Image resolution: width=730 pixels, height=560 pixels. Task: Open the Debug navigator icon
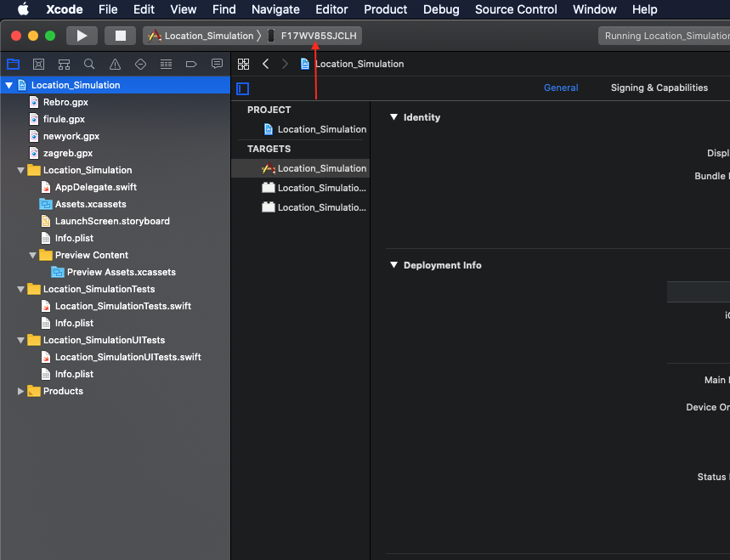166,64
